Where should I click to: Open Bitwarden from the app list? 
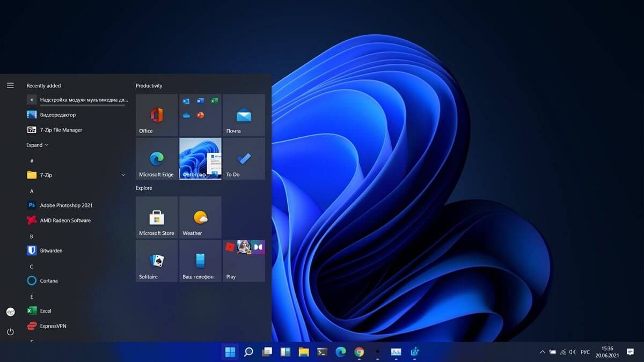[x=51, y=250]
